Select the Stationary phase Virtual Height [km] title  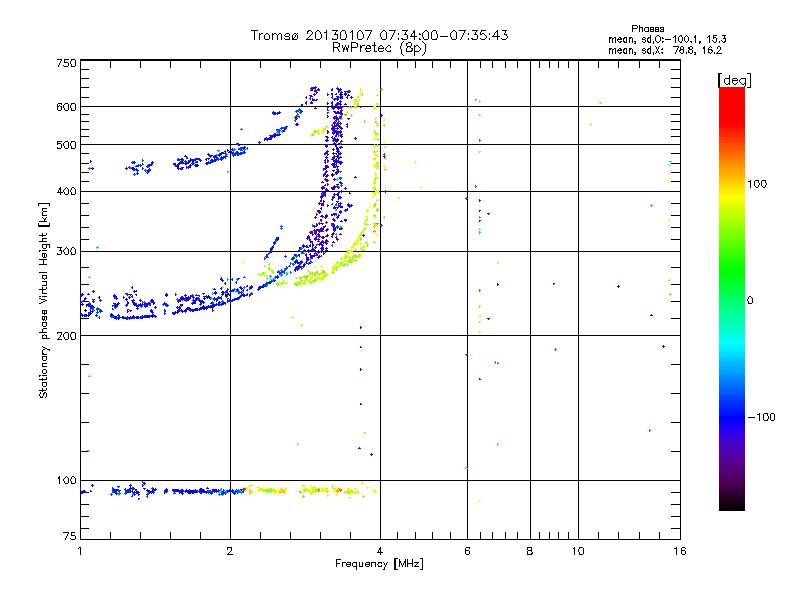[44, 301]
